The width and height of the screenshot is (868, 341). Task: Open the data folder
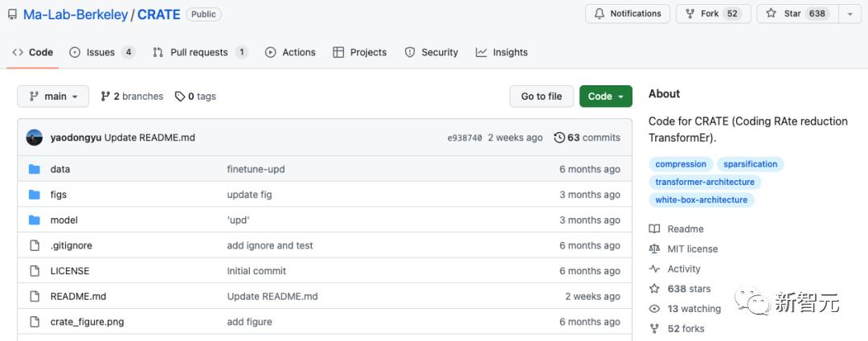point(60,169)
